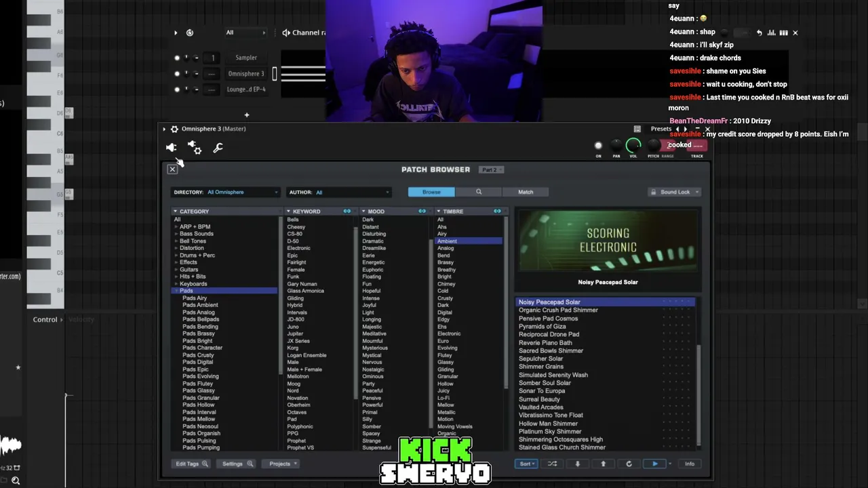Screen dimensions: 868x488
Task: Toggle the link icon on Mood column
Action: coord(422,211)
